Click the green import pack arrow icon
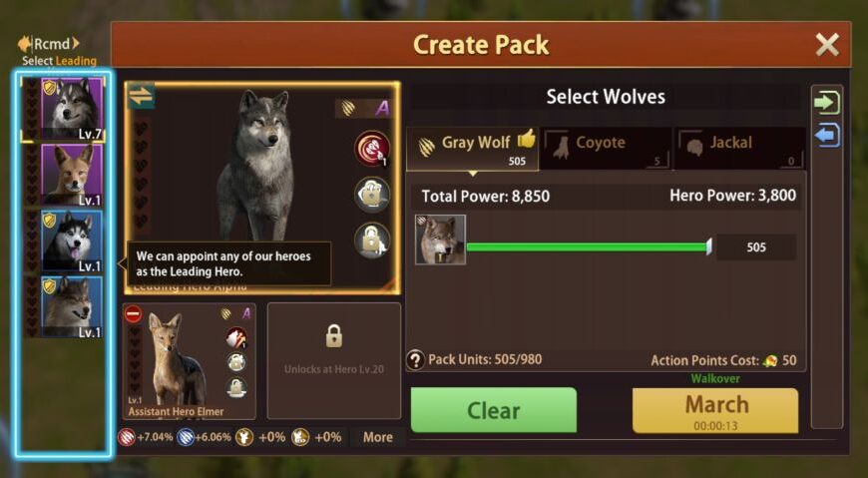The width and height of the screenshot is (868, 478). (827, 103)
